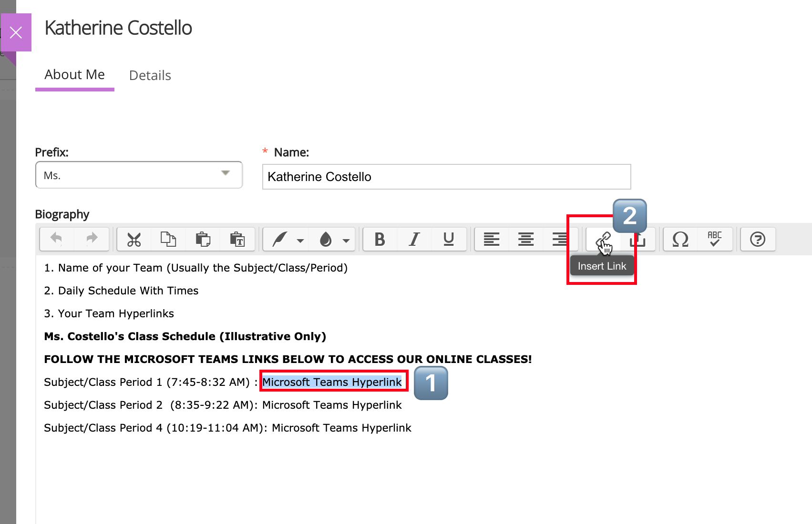The image size is (812, 524).
Task: Click the Name field with Katherine Costello
Action: tap(446, 177)
